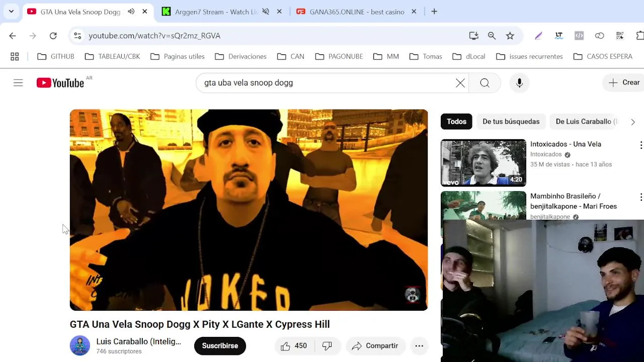Image resolution: width=644 pixels, height=362 pixels.
Task: Open Mambinho Brasileño video title link
Action: (x=574, y=201)
